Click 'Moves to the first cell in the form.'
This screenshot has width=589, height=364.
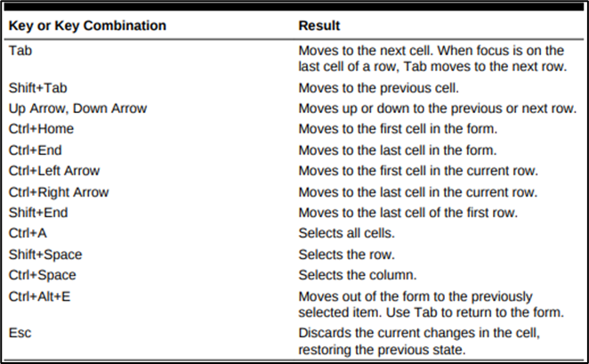coord(398,129)
